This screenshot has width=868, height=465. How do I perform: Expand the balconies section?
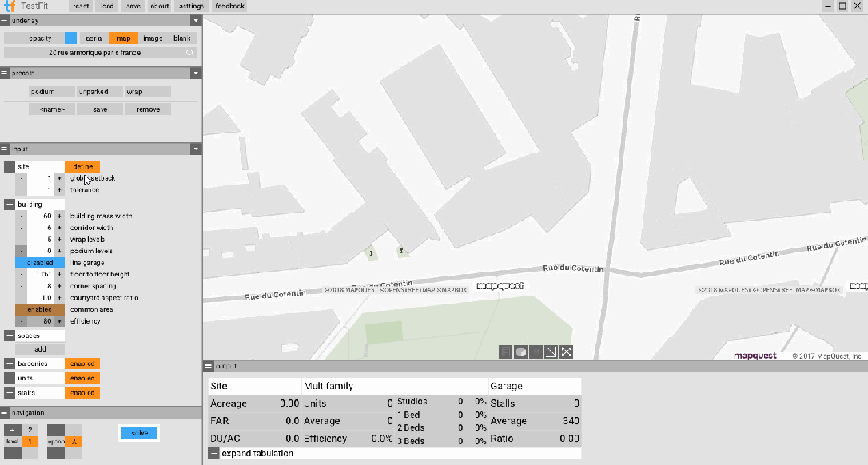tap(10, 364)
